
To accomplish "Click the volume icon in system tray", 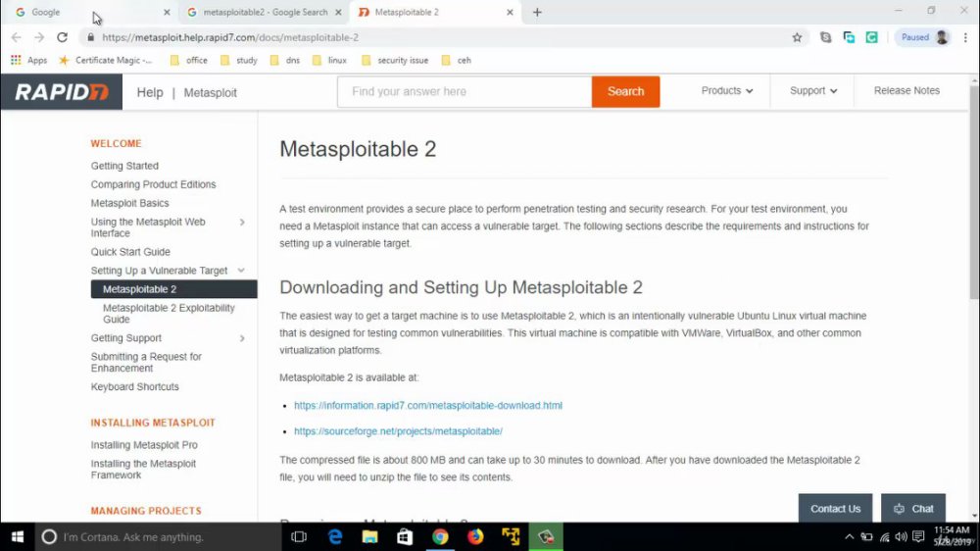I will coord(901,536).
